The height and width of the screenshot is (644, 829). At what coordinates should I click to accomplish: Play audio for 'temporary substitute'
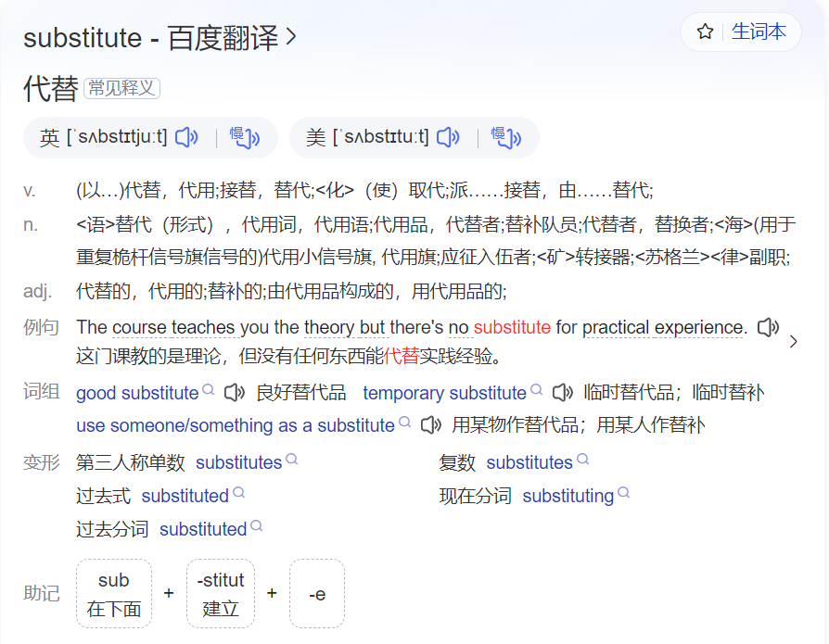[x=563, y=393]
